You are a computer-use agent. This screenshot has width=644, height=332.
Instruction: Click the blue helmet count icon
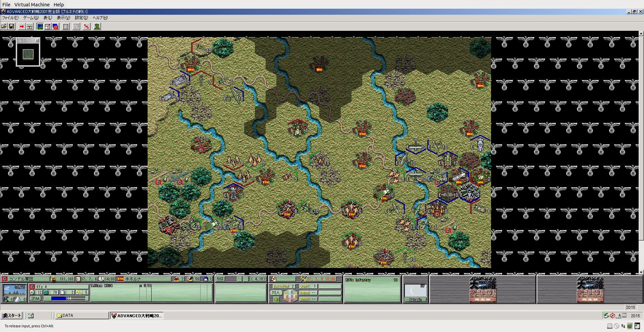click(206, 279)
